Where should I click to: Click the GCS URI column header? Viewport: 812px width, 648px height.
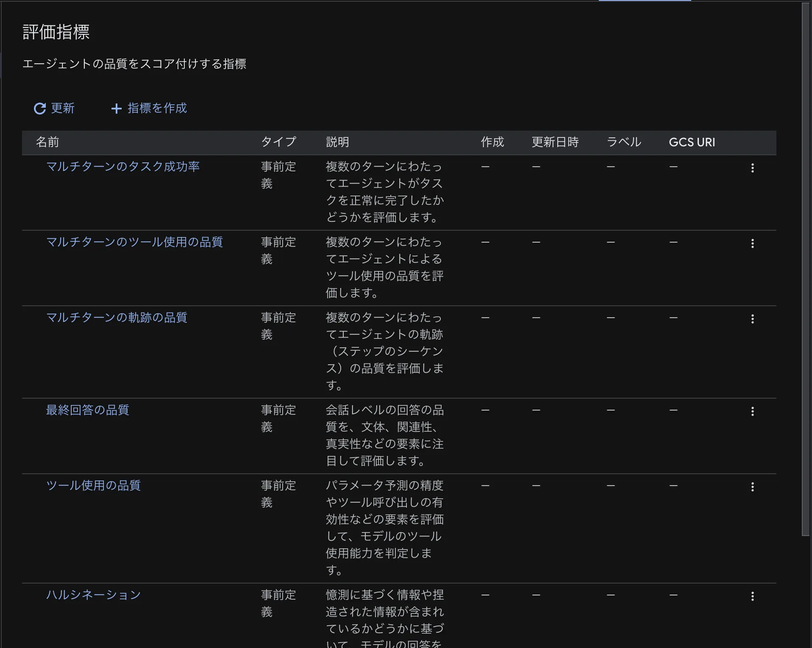[692, 142]
